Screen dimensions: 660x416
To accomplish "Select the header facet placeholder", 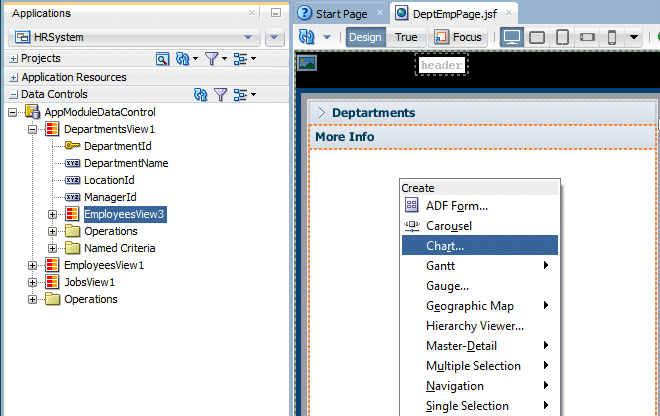I will [x=441, y=65].
